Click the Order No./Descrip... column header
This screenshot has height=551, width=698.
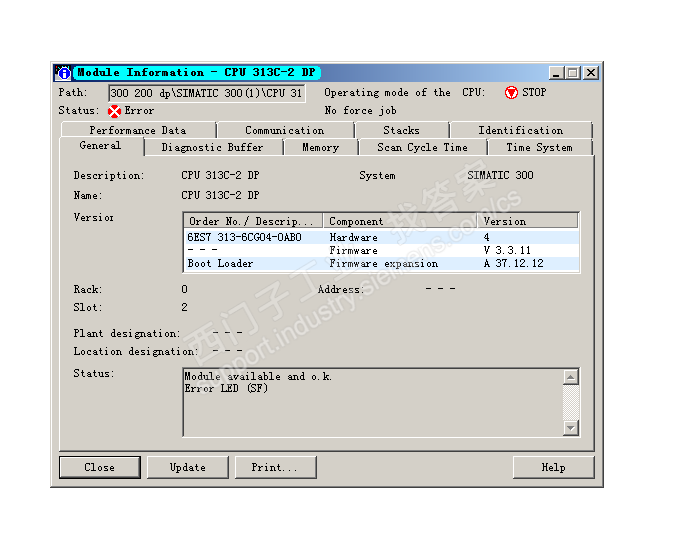[x=253, y=221]
